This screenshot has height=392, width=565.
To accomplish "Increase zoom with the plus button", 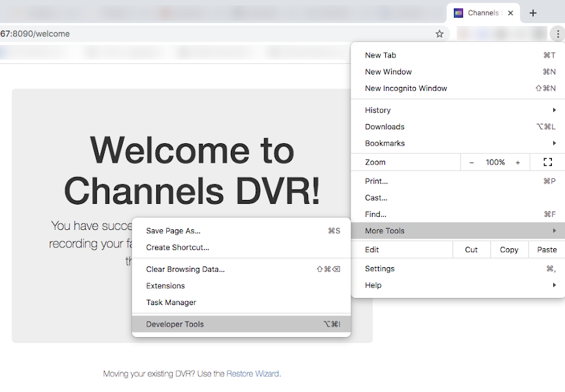I will coord(517,162).
